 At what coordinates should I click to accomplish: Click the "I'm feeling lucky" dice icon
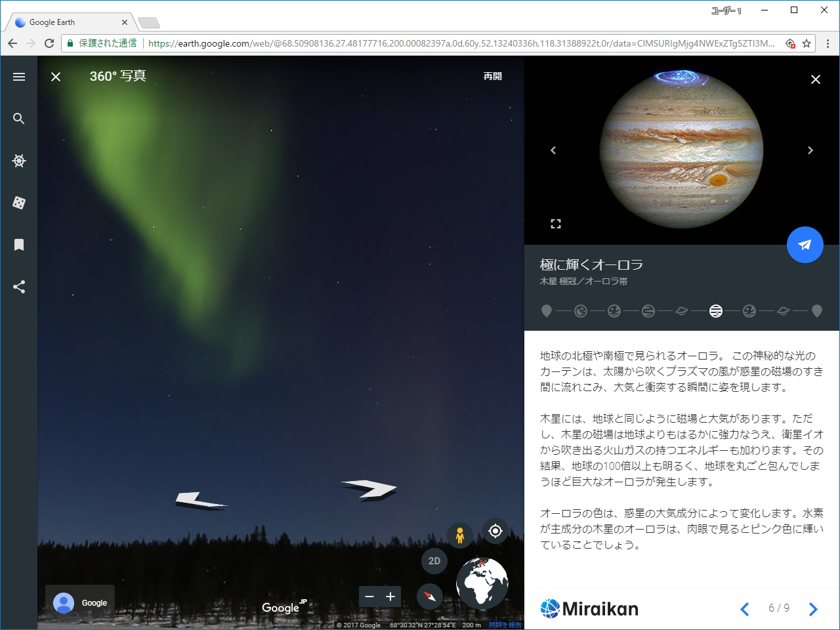[x=19, y=203]
